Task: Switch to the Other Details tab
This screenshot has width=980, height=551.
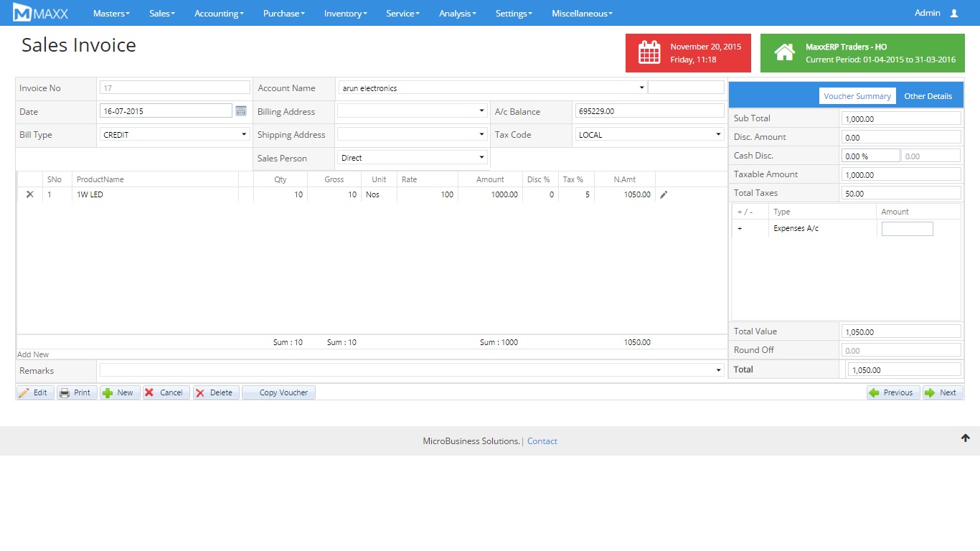Action: pos(928,96)
